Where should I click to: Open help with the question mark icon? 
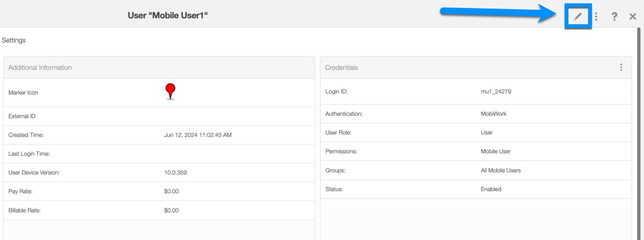[x=614, y=17]
